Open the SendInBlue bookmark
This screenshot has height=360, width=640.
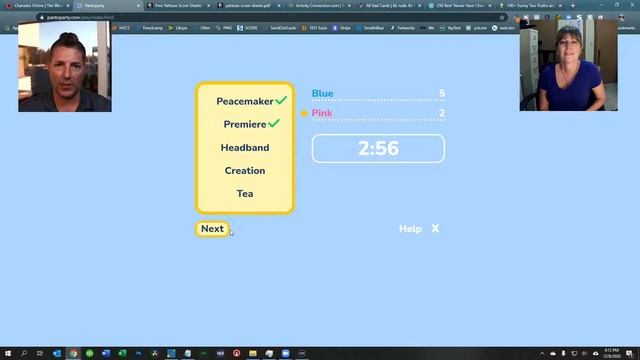(x=371, y=28)
